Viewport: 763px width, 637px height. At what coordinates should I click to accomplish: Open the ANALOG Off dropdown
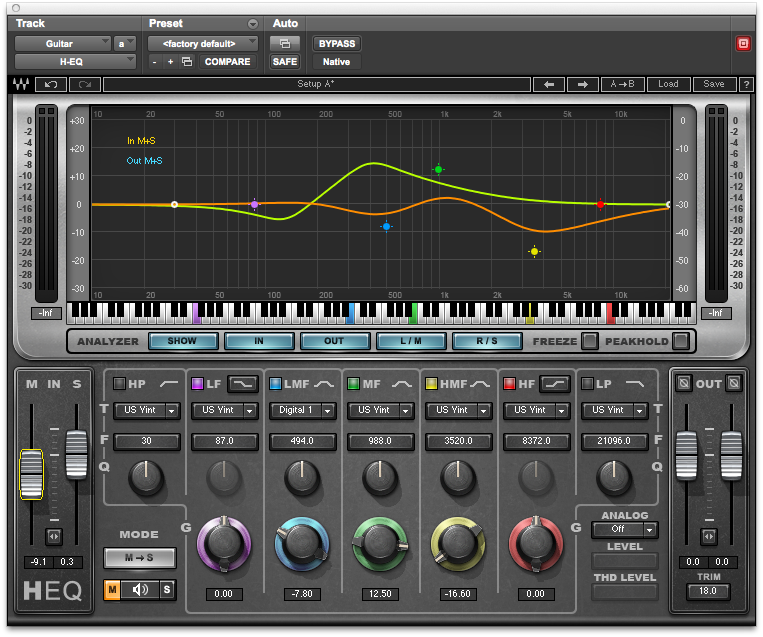point(625,529)
